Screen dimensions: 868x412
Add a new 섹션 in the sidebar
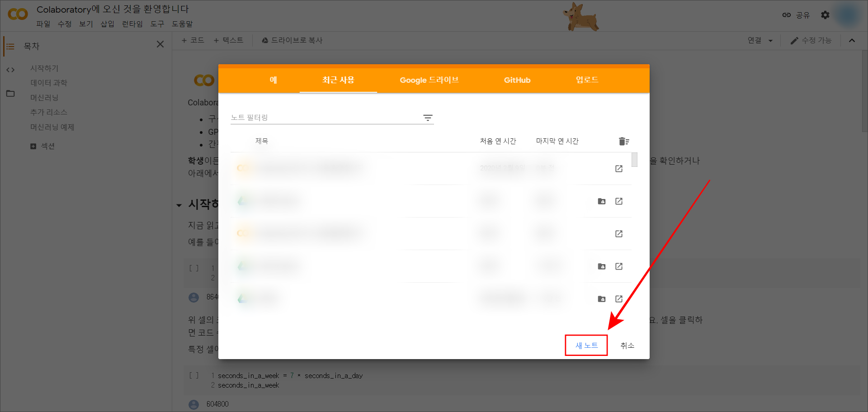tap(42, 146)
